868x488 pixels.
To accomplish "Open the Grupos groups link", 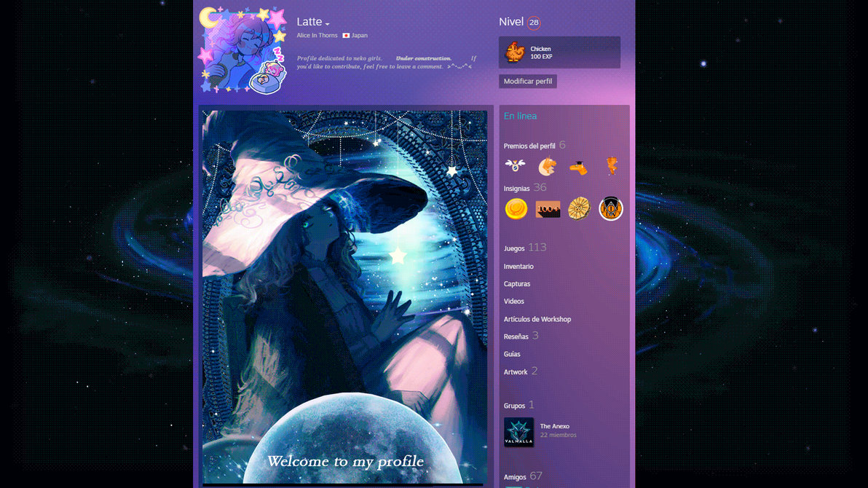I will pyautogui.click(x=514, y=406).
